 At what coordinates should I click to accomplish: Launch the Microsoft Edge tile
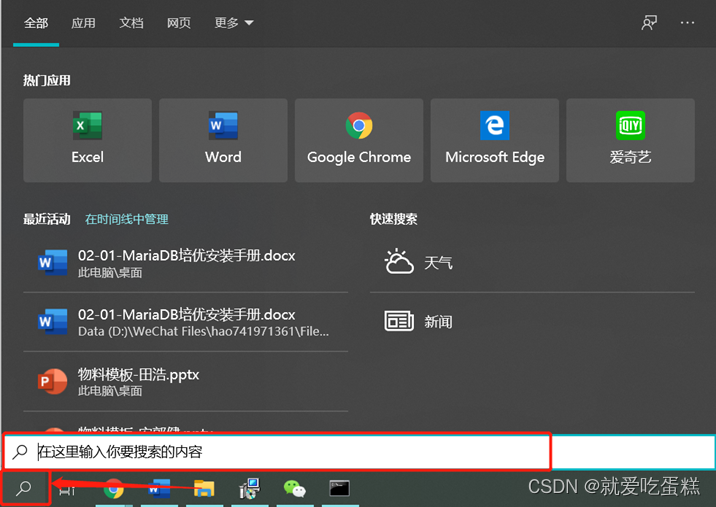tap(495, 140)
